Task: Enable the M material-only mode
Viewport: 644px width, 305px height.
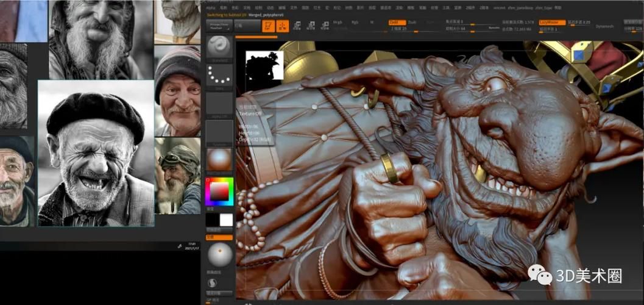Action: [372, 22]
